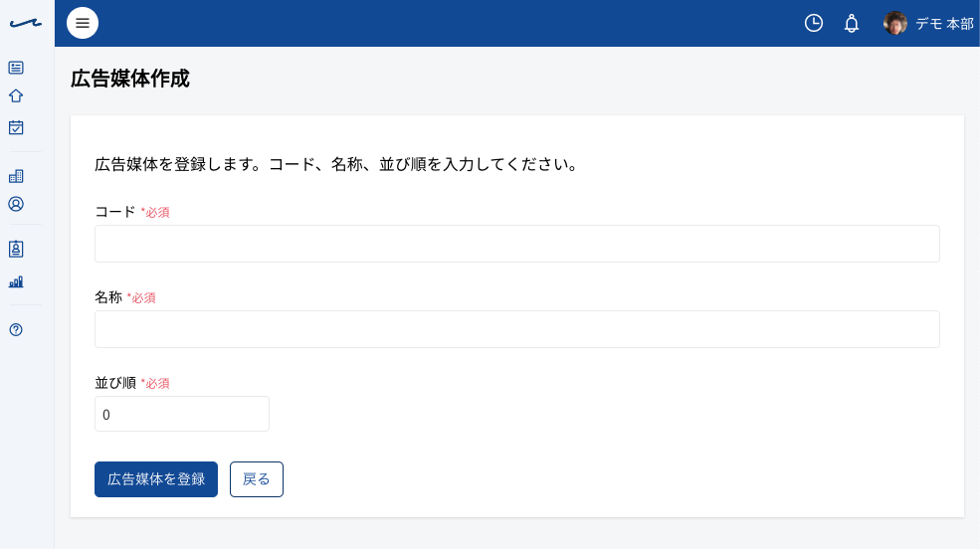This screenshot has width=980, height=549.
Task: Open the notifications bell
Action: (x=852, y=24)
